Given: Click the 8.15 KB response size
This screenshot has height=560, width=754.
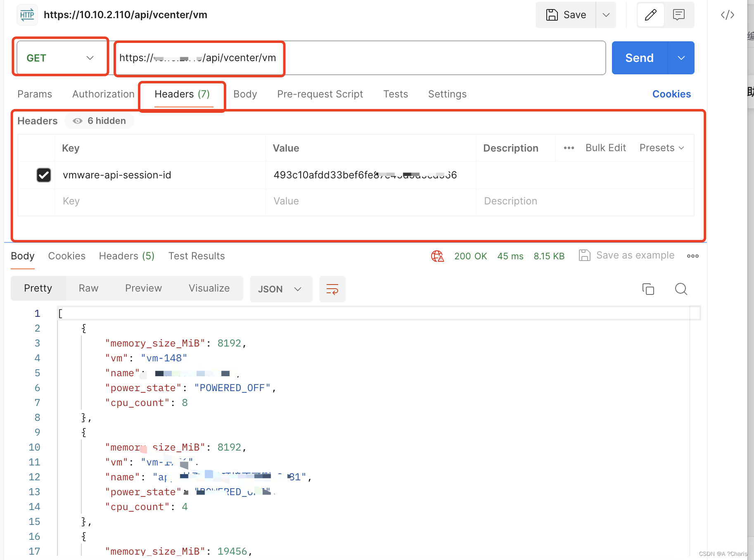Looking at the screenshot, I should 549,256.
